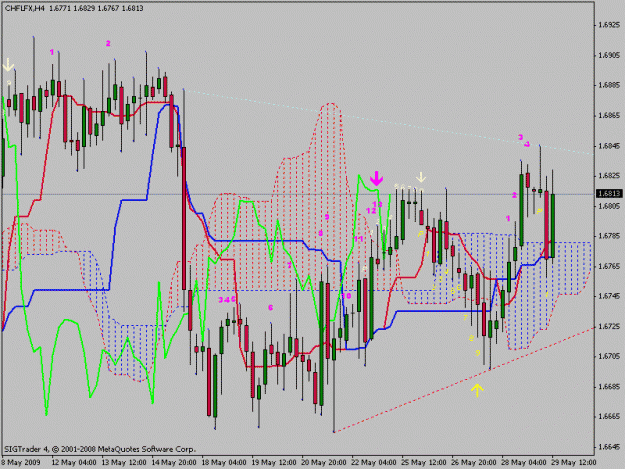Click the 1.6905 price axis label

(x=609, y=55)
